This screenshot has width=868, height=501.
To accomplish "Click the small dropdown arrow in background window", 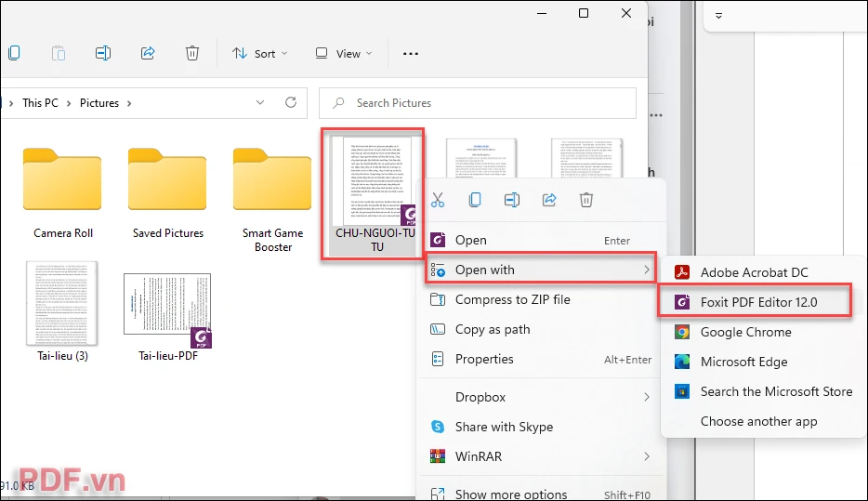I will tap(718, 16).
